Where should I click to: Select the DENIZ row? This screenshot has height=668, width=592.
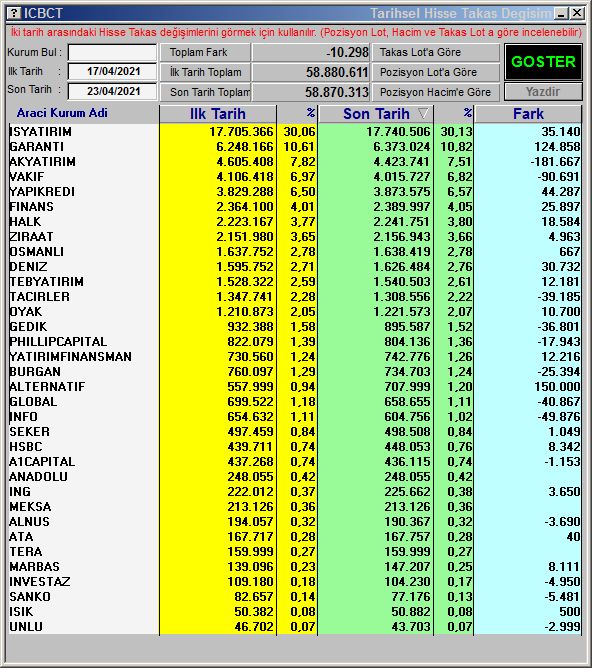(295, 267)
